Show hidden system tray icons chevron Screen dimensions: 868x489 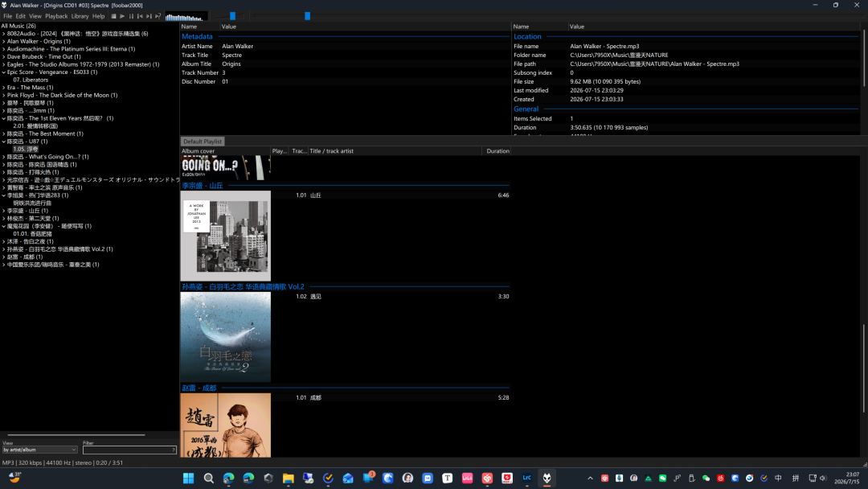pos(590,479)
